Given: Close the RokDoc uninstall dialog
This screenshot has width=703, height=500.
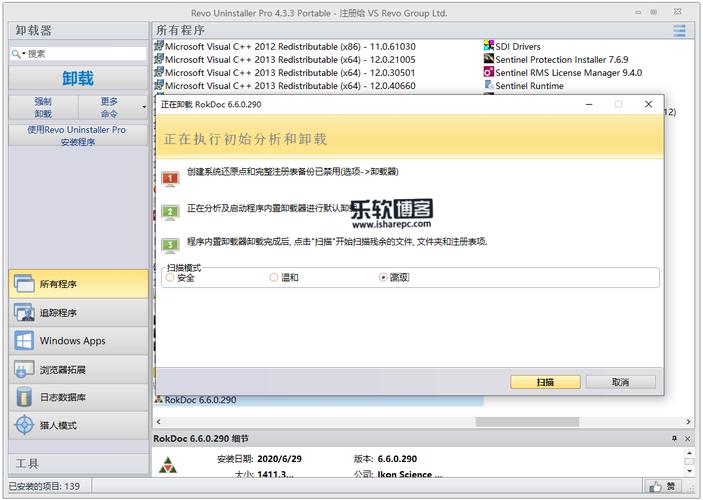Looking at the screenshot, I should click(648, 104).
